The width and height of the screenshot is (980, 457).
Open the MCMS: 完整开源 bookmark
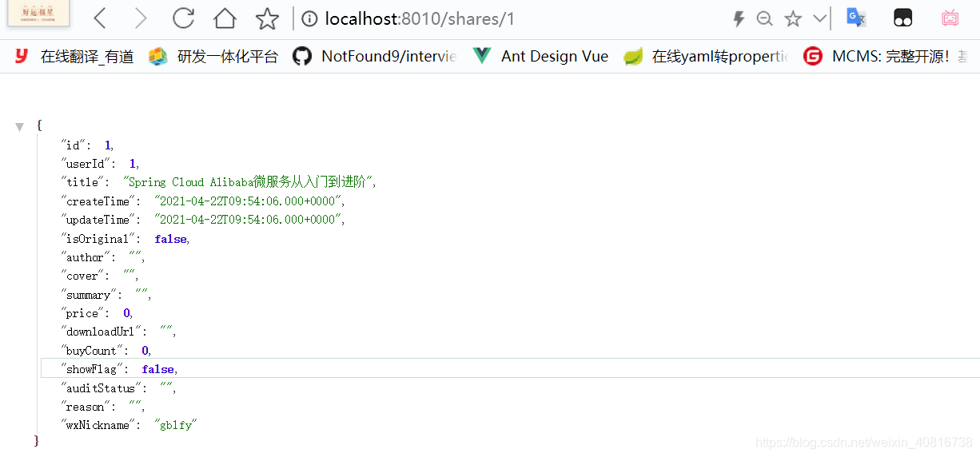[886, 56]
